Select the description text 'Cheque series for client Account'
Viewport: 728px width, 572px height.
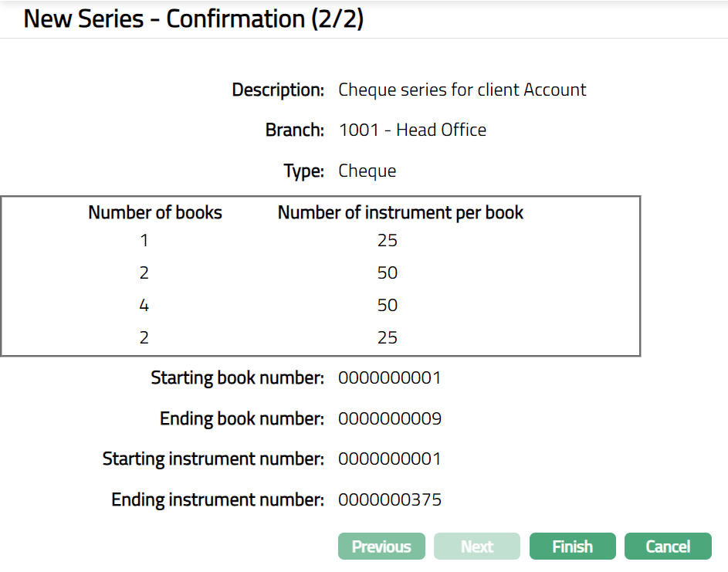point(462,90)
